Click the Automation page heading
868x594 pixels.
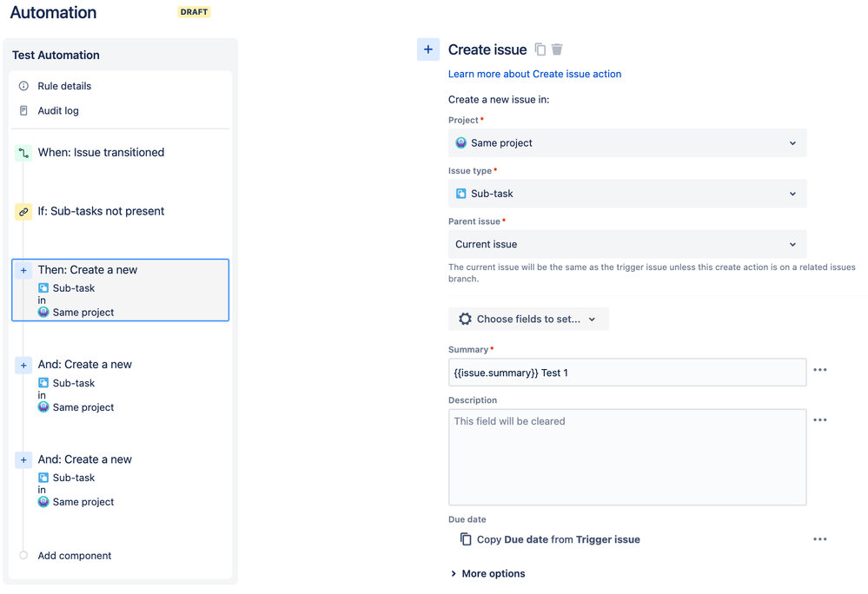pyautogui.click(x=53, y=12)
